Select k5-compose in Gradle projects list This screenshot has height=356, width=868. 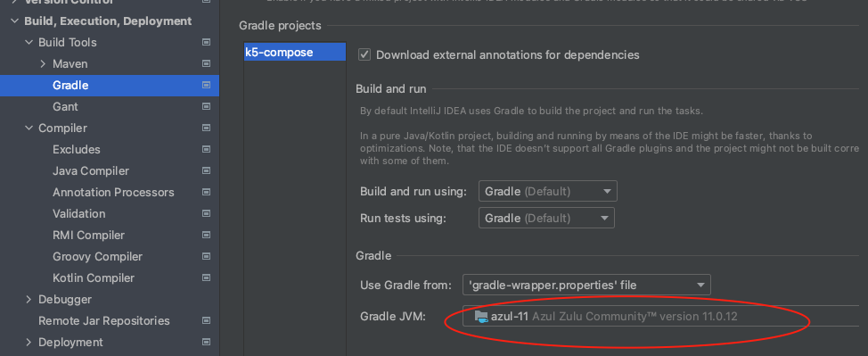(x=295, y=53)
